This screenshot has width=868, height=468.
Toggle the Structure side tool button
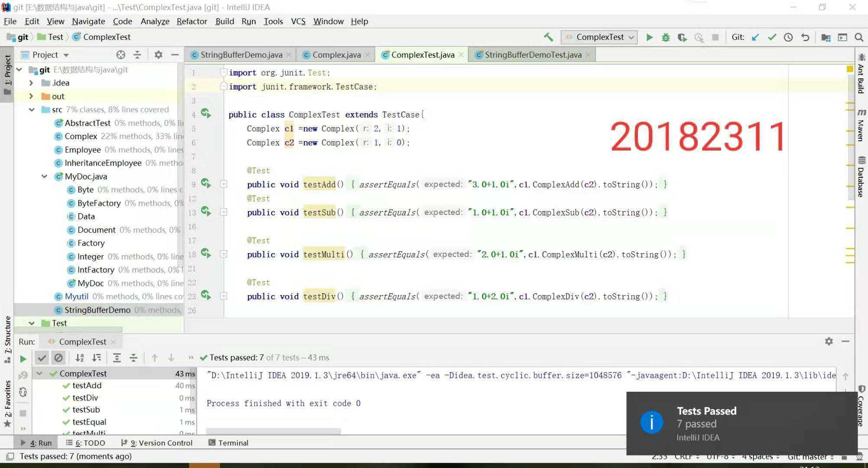(x=7, y=339)
